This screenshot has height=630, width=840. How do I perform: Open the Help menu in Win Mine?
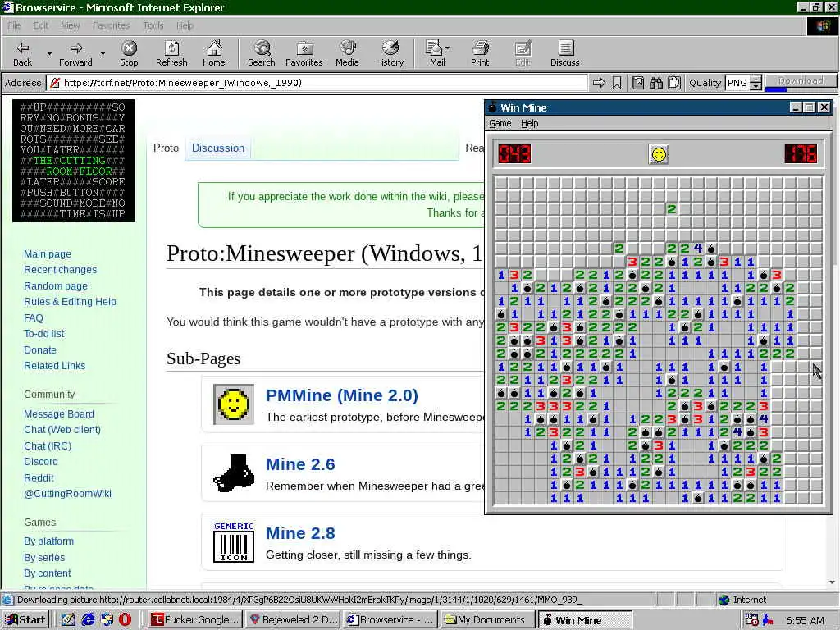click(x=529, y=123)
